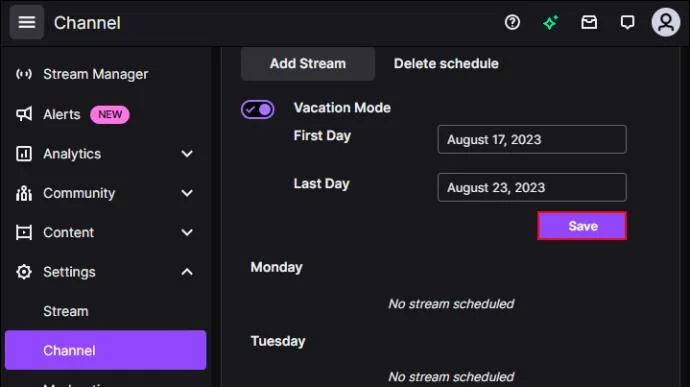This screenshot has height=387, width=690.
Task: Collapse the Settings section chevron
Action: coord(187,272)
